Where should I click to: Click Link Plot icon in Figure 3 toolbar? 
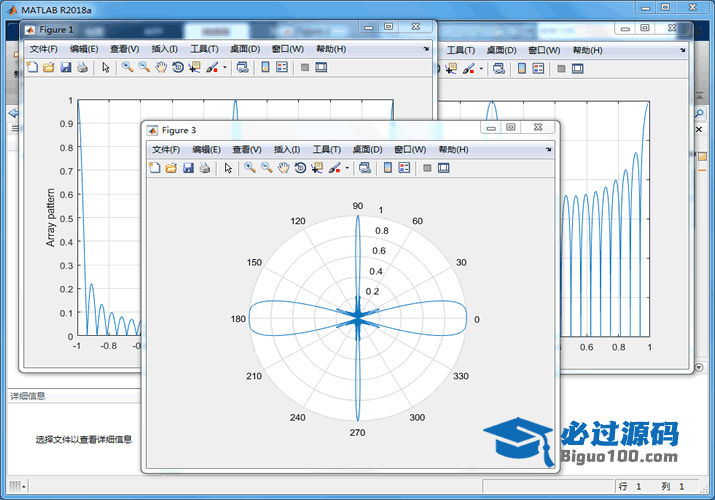[x=365, y=168]
